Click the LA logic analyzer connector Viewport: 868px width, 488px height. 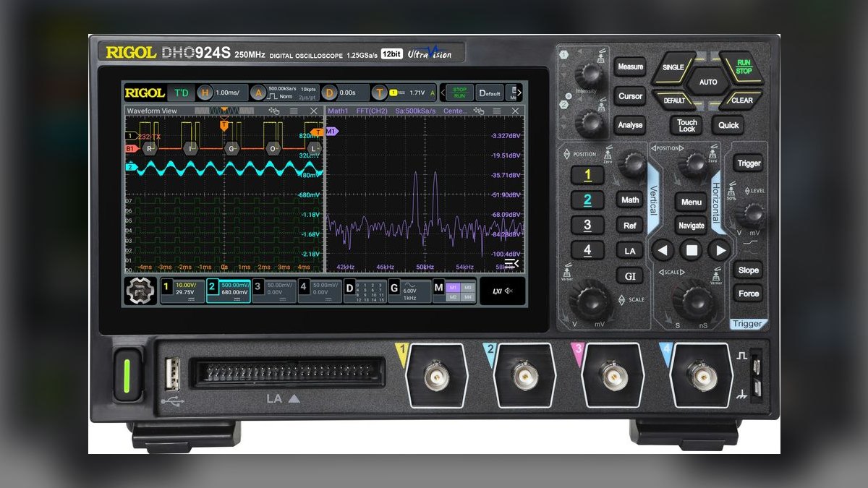pos(287,374)
